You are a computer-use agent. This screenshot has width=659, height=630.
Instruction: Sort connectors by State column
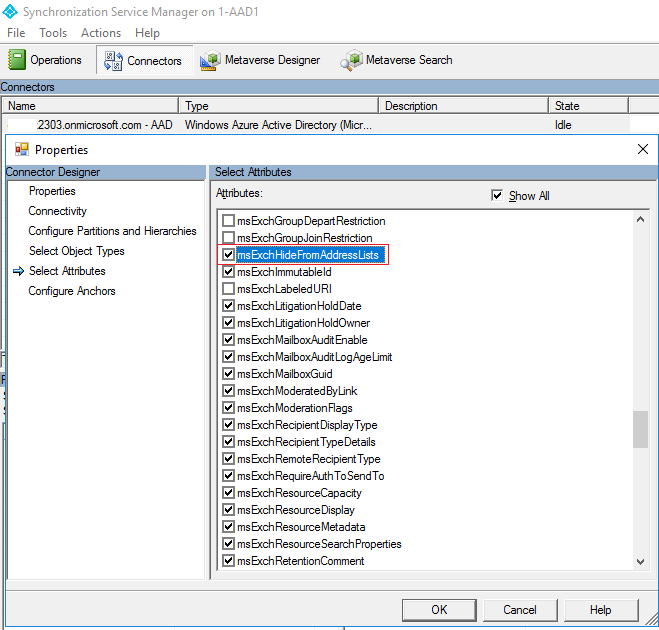(588, 105)
